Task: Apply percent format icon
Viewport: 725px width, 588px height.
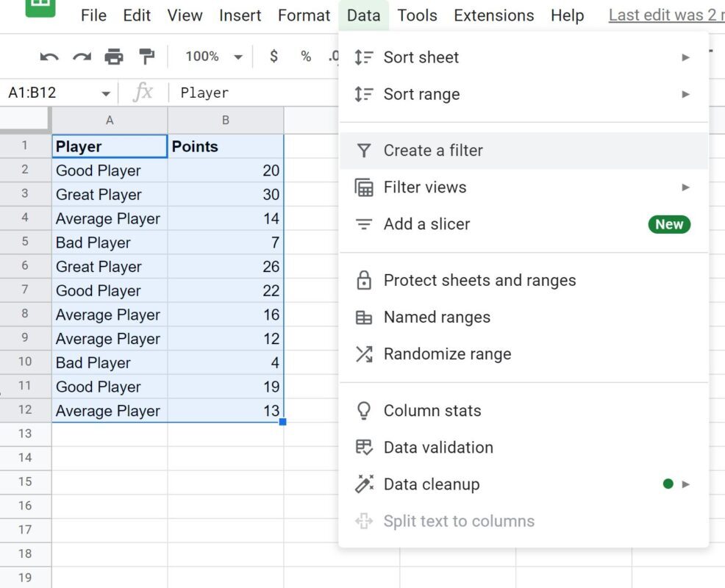Action: 306,57
